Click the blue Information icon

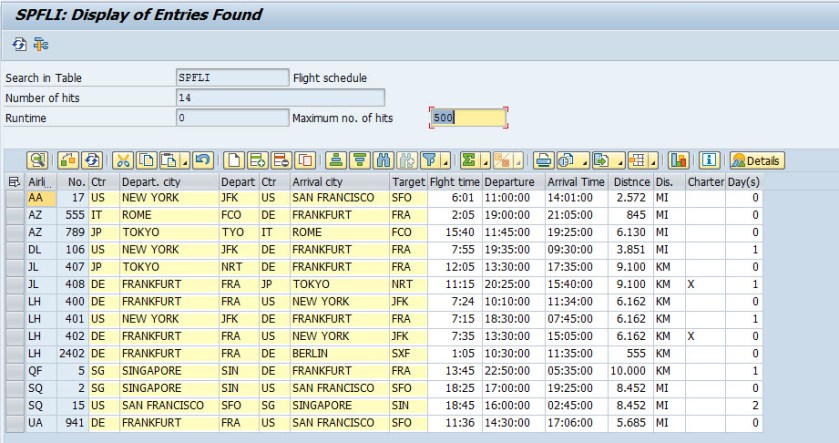click(x=709, y=160)
